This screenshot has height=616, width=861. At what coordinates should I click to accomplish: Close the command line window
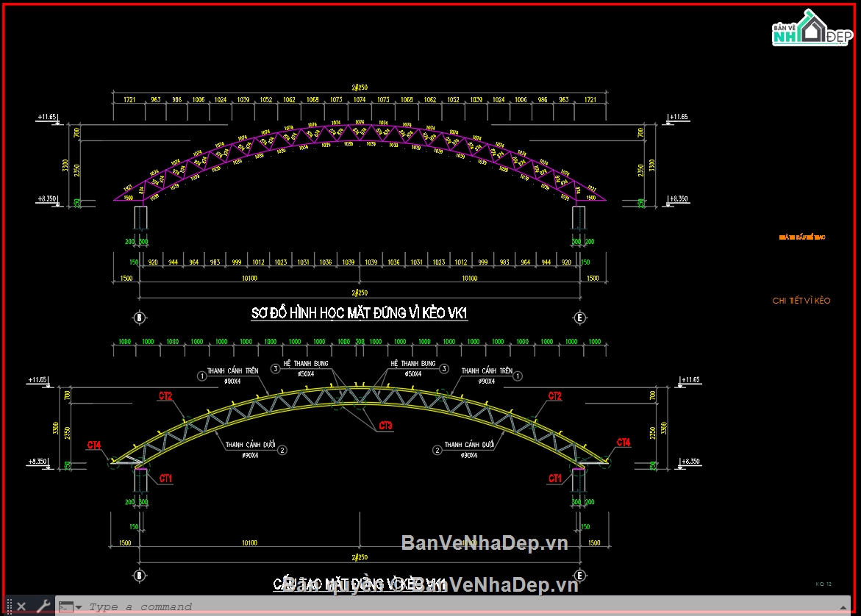pyautogui.click(x=21, y=606)
